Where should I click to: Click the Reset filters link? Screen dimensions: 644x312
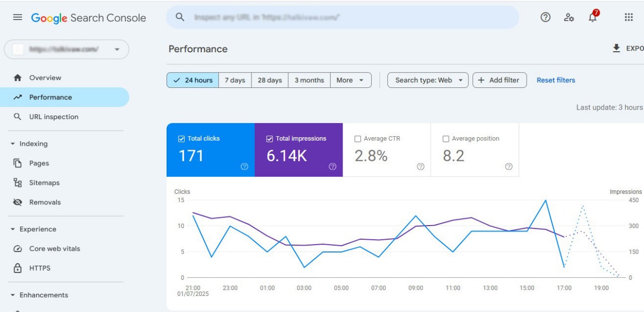555,80
